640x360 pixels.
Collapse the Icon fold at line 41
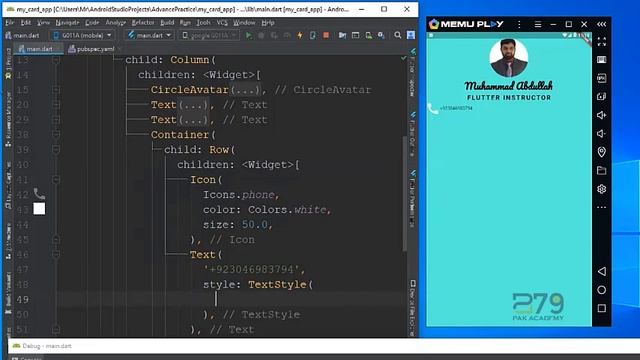point(56,180)
